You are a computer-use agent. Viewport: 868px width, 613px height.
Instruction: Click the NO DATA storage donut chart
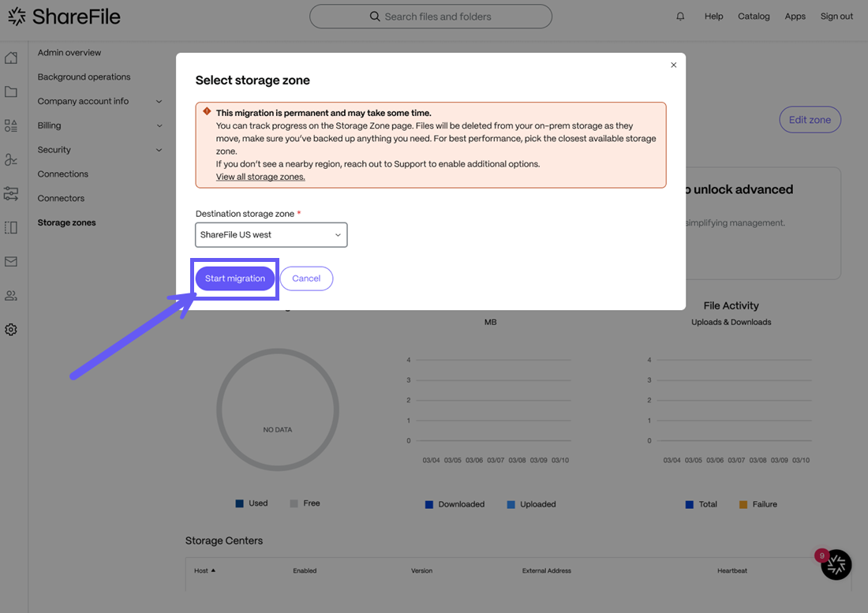coord(277,410)
